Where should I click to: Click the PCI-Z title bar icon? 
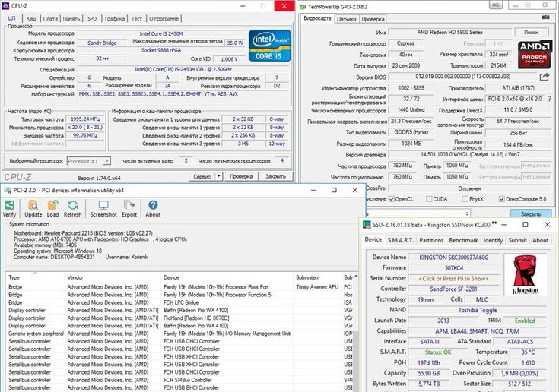pos(8,191)
